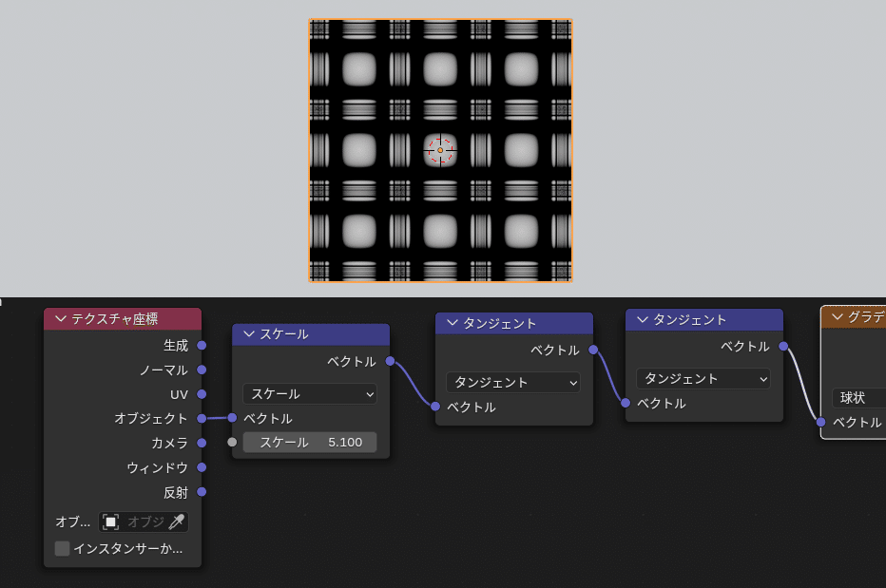Collapse the タンジェント node linked from the スケール node

coord(453,323)
